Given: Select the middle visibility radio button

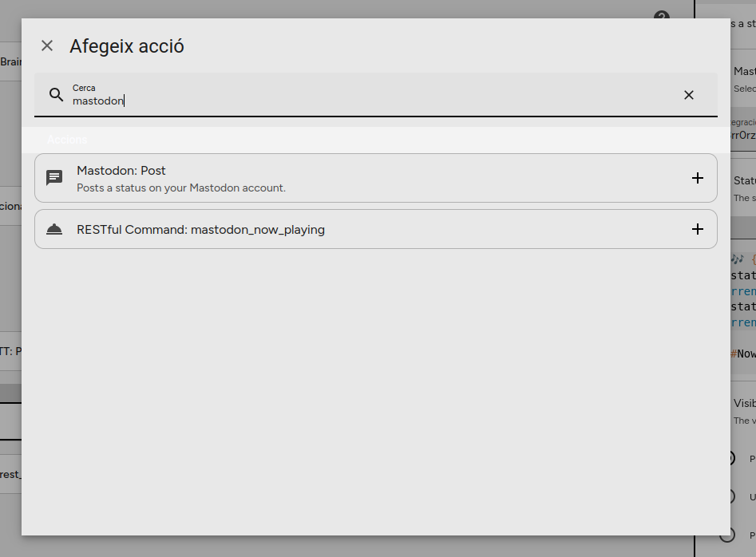Looking at the screenshot, I should pyautogui.click(x=729, y=496).
